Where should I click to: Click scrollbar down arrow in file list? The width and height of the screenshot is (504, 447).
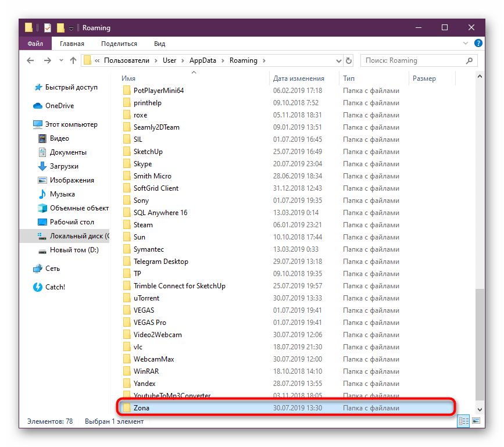[480, 409]
